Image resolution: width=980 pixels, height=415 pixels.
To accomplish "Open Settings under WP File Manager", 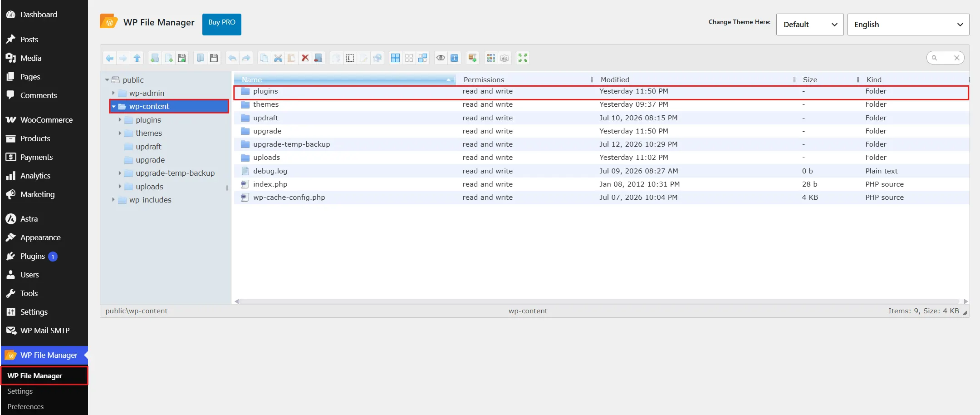I will pos(20,391).
